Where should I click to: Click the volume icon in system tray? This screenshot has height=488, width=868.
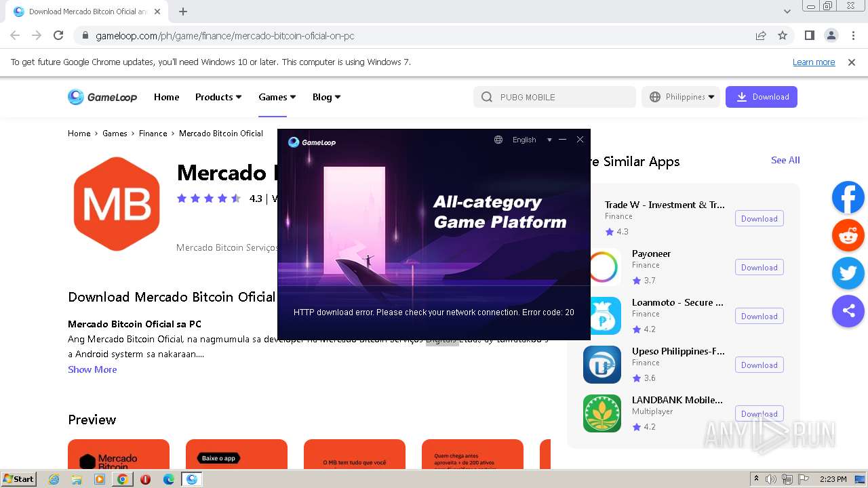(x=771, y=479)
